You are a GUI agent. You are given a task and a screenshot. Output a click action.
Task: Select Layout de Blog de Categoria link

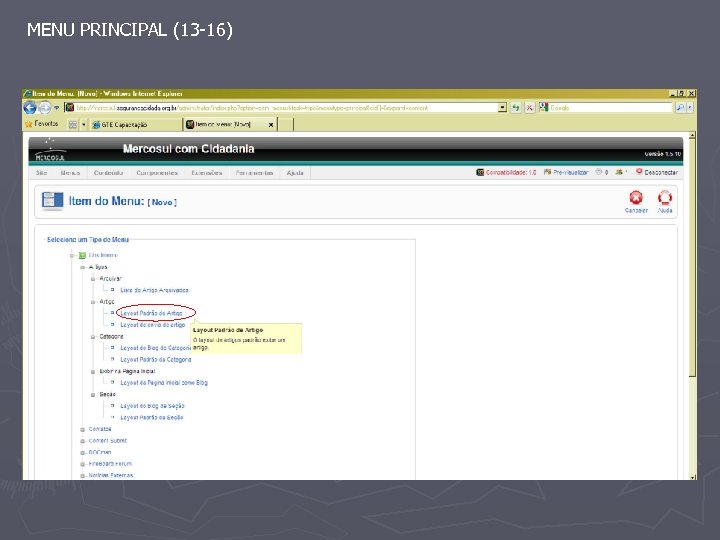click(x=155, y=348)
